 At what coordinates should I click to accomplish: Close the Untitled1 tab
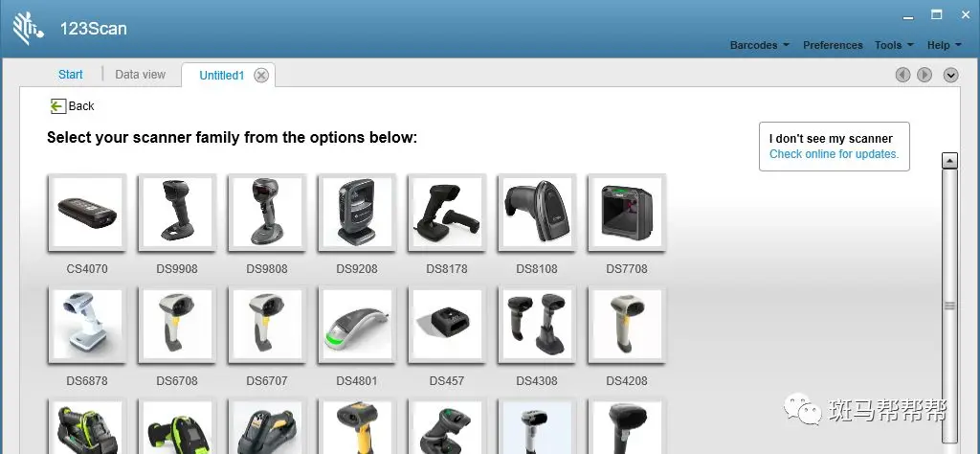(x=261, y=76)
